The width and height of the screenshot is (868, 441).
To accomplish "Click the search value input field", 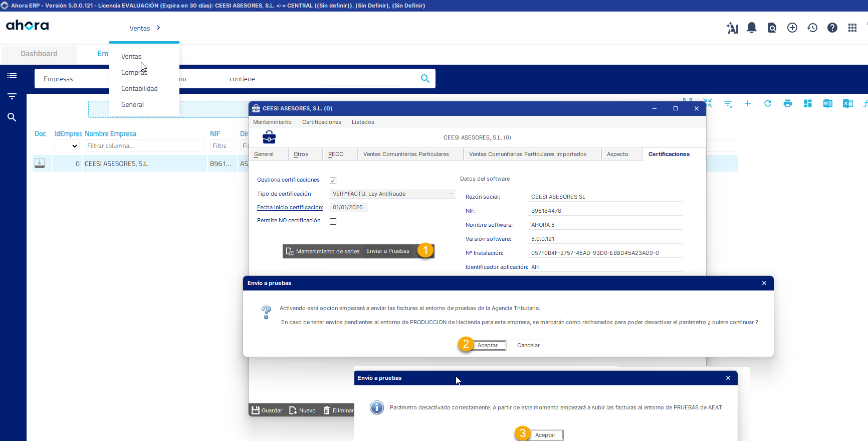I will coord(362,79).
